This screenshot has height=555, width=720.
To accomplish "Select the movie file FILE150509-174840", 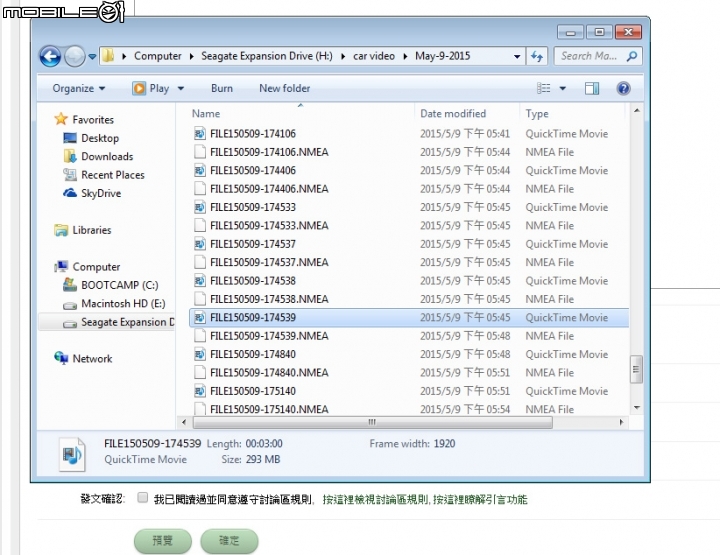I will pyautogui.click(x=253, y=354).
